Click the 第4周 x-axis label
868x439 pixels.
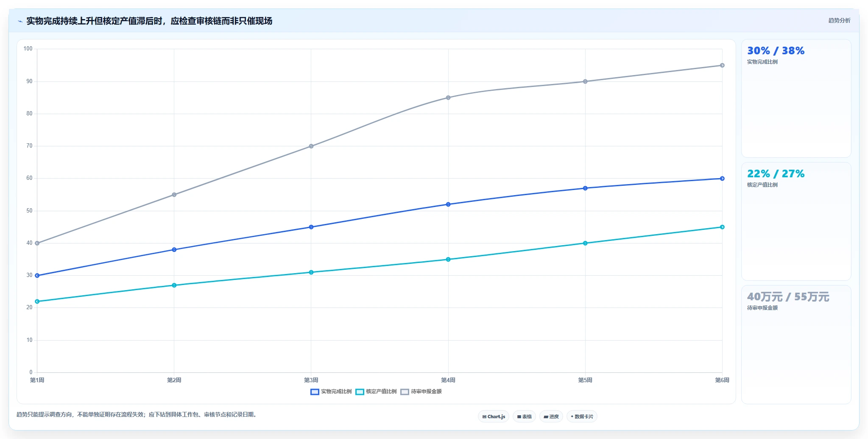coord(448,380)
